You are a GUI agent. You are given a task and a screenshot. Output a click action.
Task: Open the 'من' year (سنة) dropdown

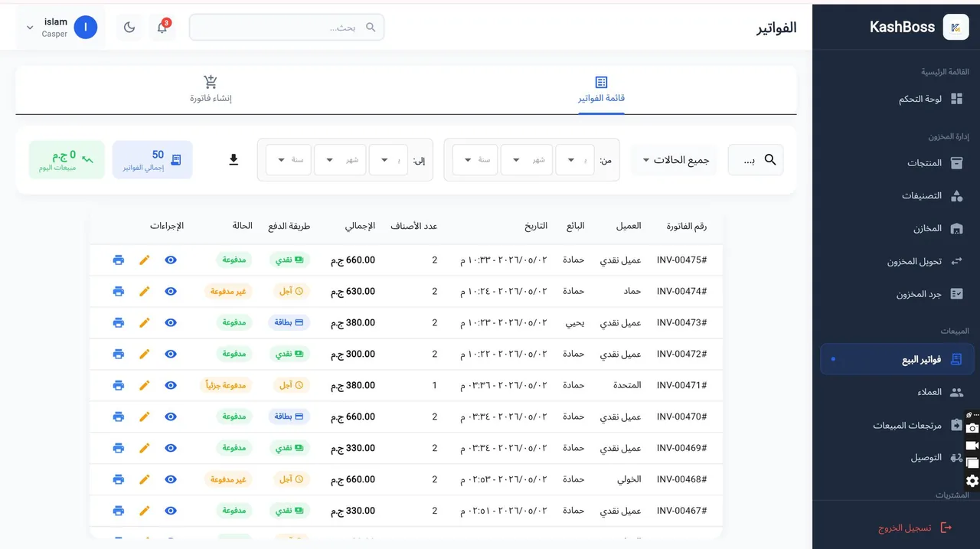tap(475, 160)
